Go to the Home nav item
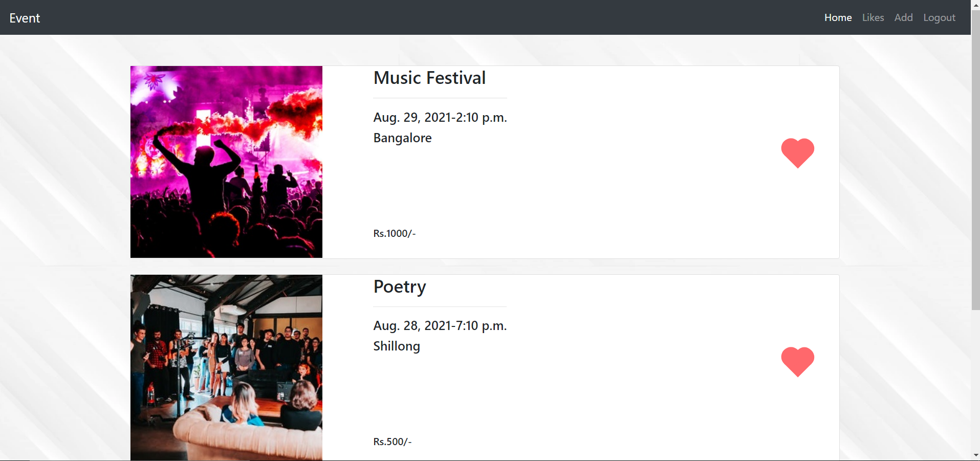 click(838, 17)
